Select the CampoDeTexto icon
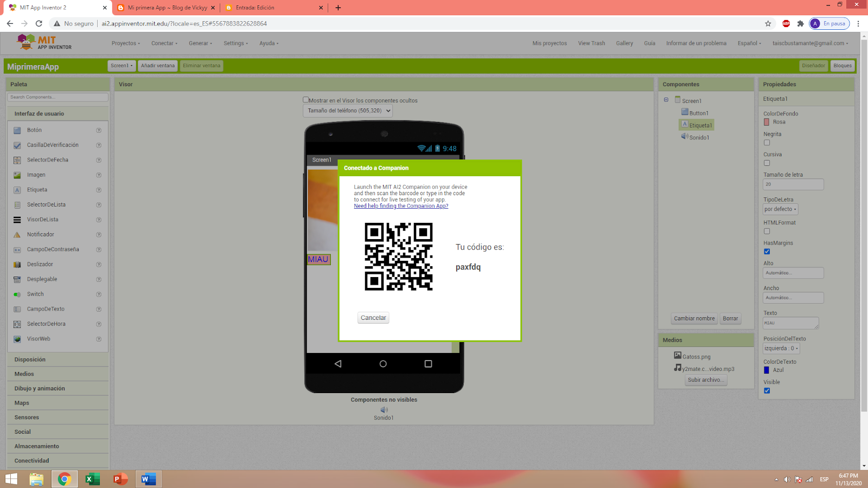Viewport: 868px width, 488px height. 17,309
